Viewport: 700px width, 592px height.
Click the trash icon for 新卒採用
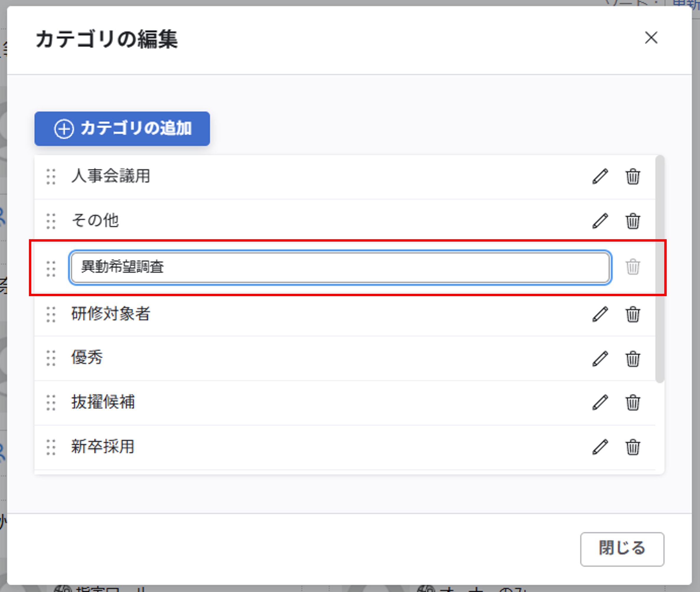click(632, 447)
